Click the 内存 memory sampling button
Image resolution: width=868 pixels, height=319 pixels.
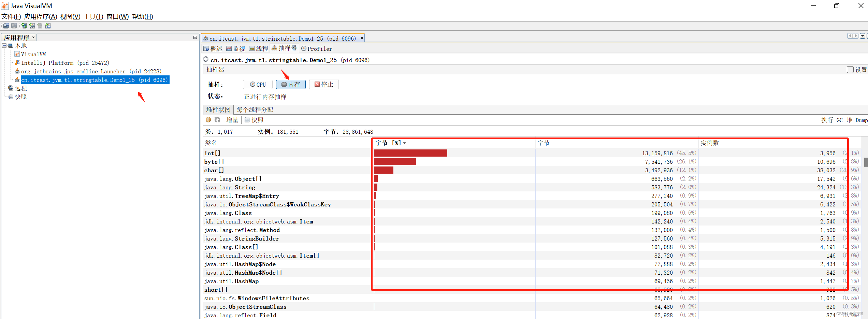[x=291, y=85]
